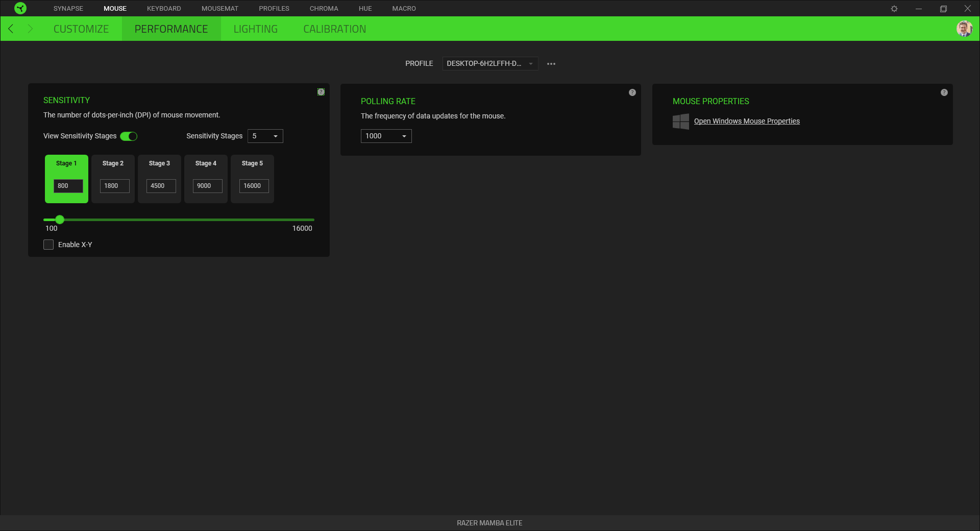Minimize the Synapse window
Image resolution: width=980 pixels, height=531 pixels.
coord(919,9)
